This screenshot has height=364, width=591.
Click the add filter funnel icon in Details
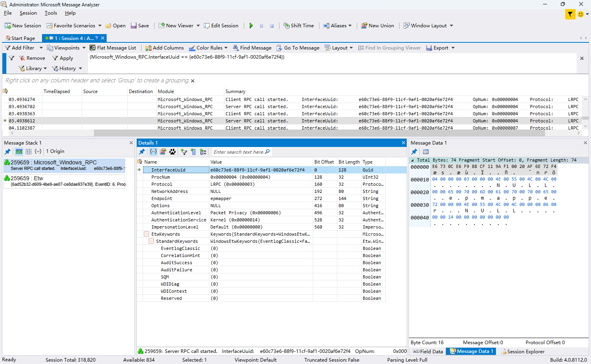(184, 152)
